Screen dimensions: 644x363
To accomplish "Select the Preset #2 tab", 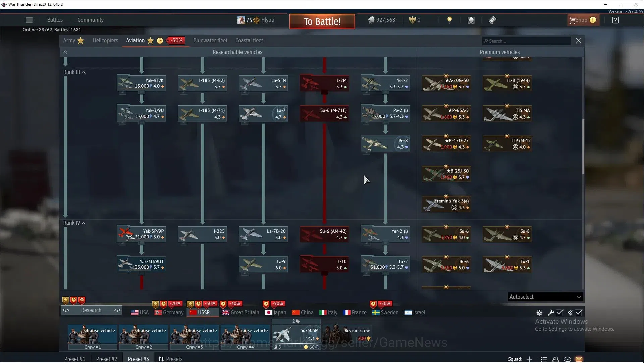I will pyautogui.click(x=107, y=359).
